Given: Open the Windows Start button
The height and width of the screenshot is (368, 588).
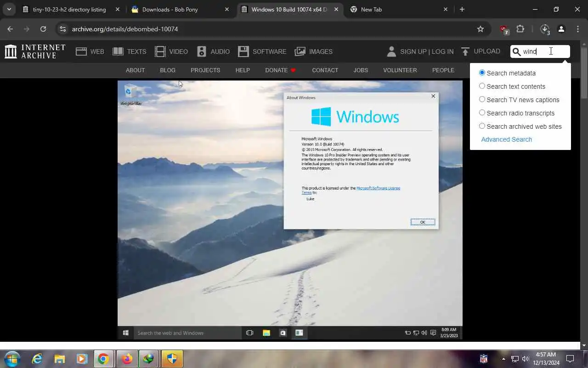Looking at the screenshot, I should pos(12,359).
